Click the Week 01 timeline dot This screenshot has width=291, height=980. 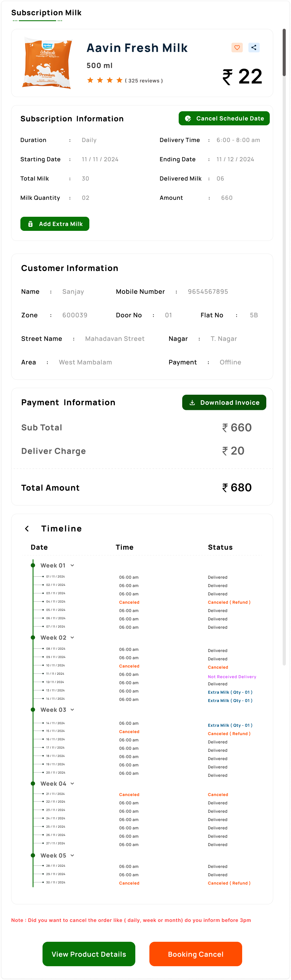point(33,565)
